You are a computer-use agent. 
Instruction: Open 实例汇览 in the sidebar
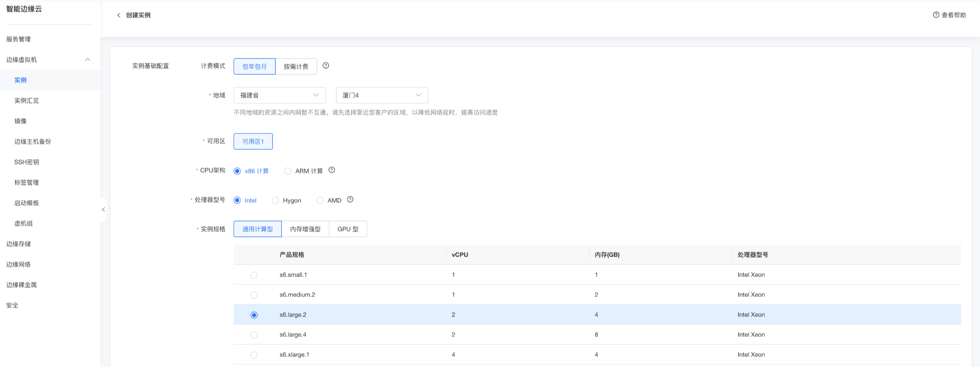pos(26,101)
